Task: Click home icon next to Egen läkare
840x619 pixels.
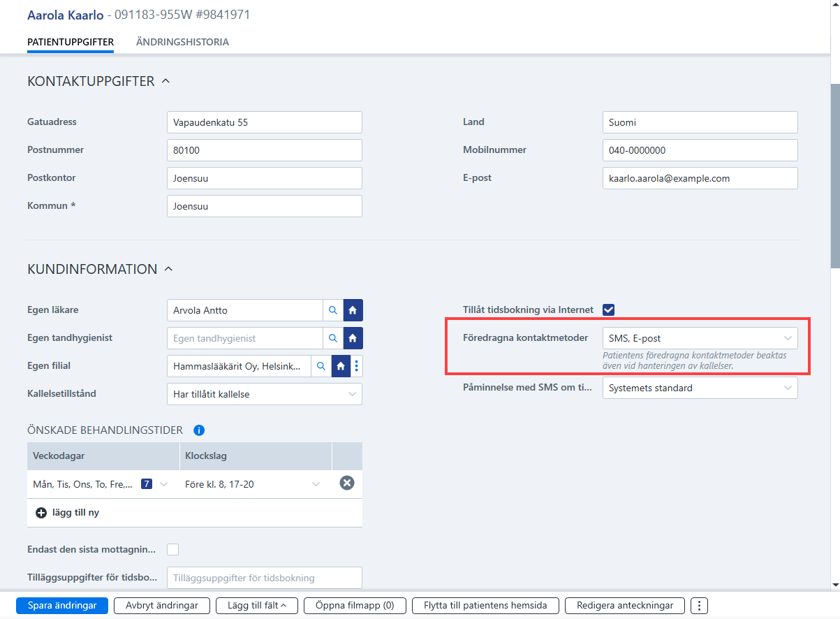Action: 353,310
